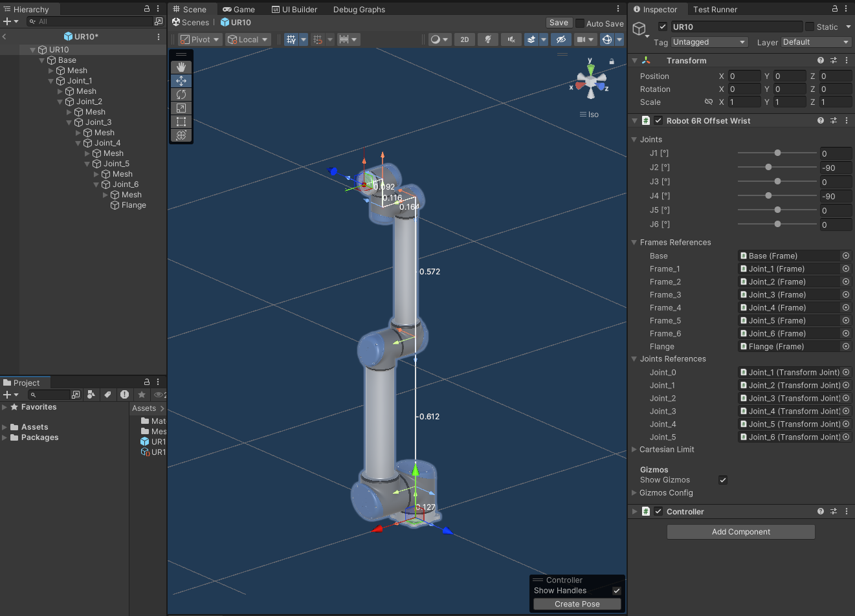The width and height of the screenshot is (855, 616).
Task: Adjust the J4 joint slider
Action: 777,196
